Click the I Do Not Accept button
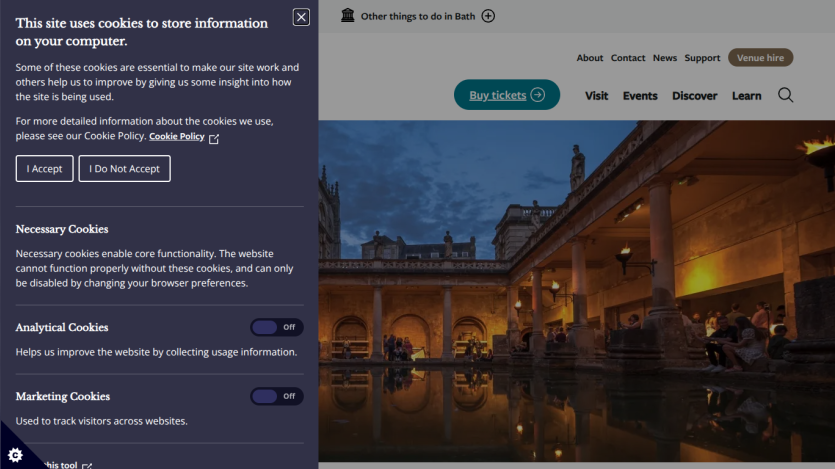 point(125,169)
